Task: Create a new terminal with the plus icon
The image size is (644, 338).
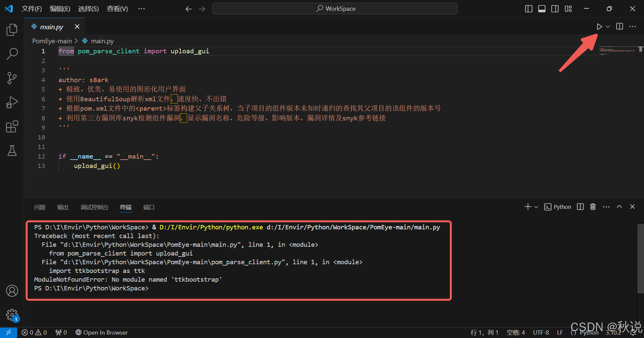Action: pyautogui.click(x=528, y=207)
